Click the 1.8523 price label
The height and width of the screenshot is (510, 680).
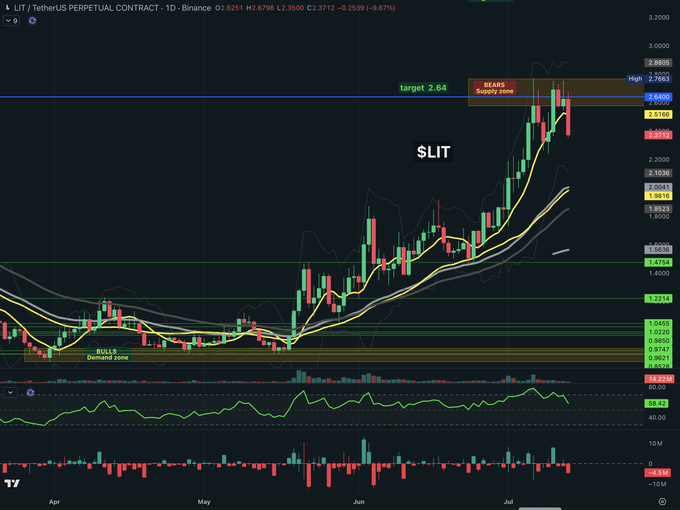658,209
